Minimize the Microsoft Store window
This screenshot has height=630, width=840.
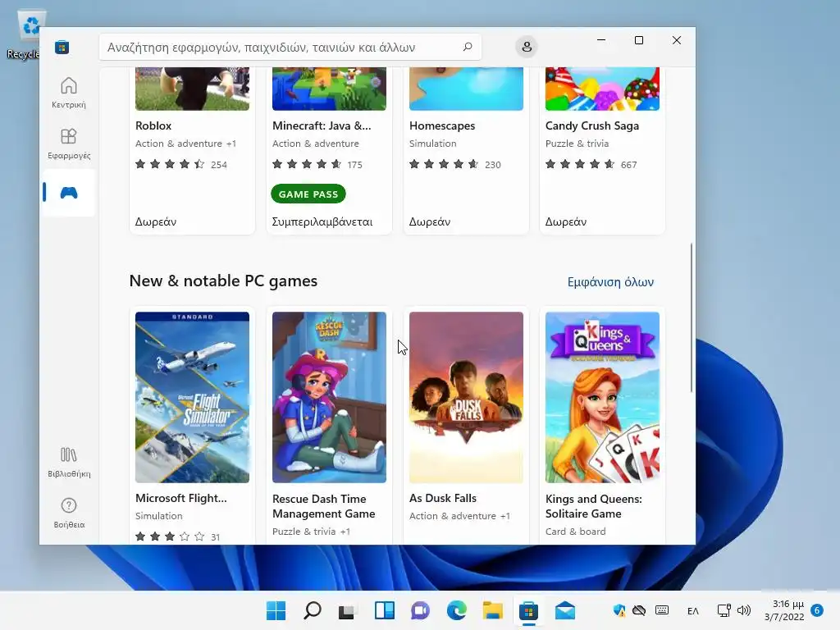click(x=601, y=40)
